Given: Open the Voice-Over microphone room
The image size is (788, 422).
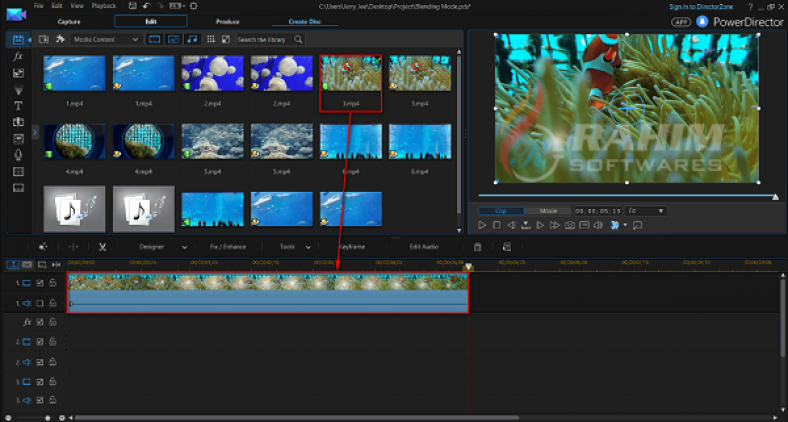Looking at the screenshot, I should [18, 155].
